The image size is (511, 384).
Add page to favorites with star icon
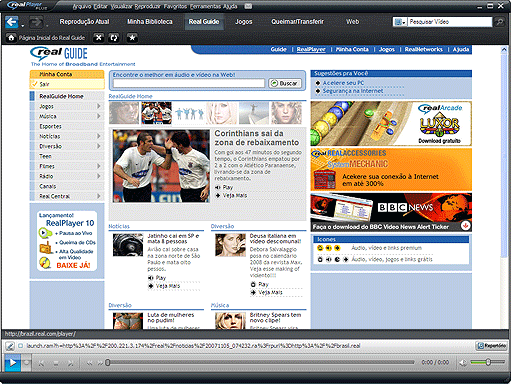click(x=132, y=38)
